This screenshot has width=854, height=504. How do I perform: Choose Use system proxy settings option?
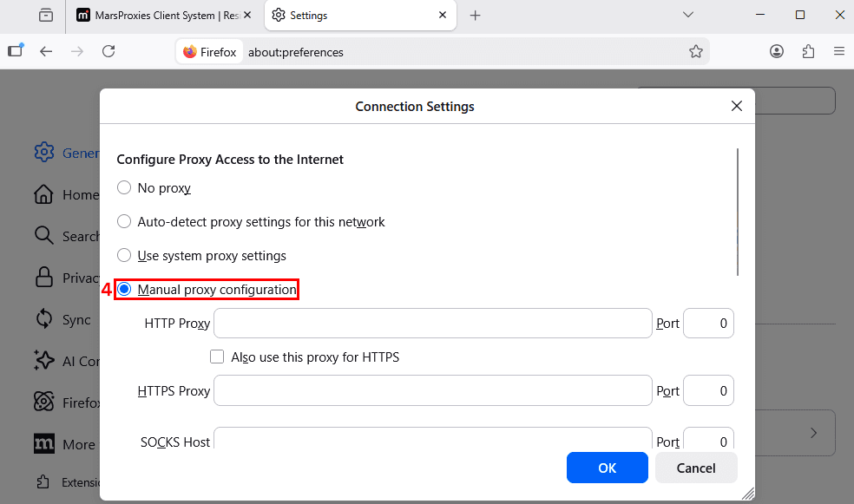[x=124, y=255]
